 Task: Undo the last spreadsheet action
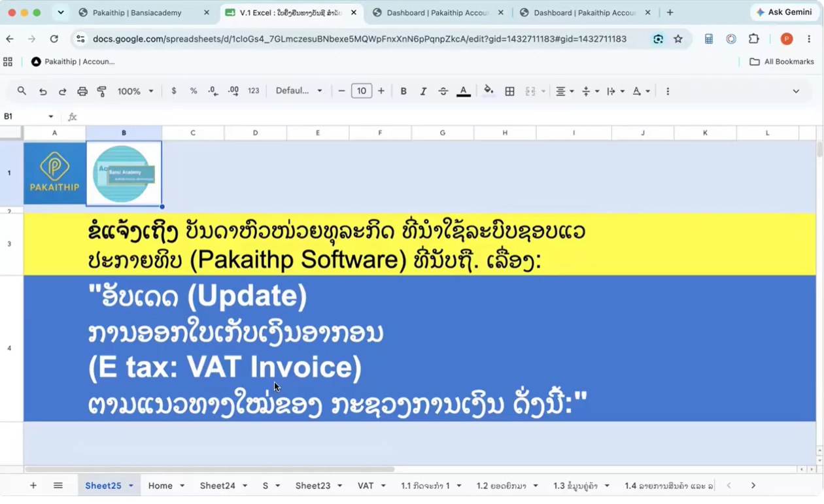(43, 92)
